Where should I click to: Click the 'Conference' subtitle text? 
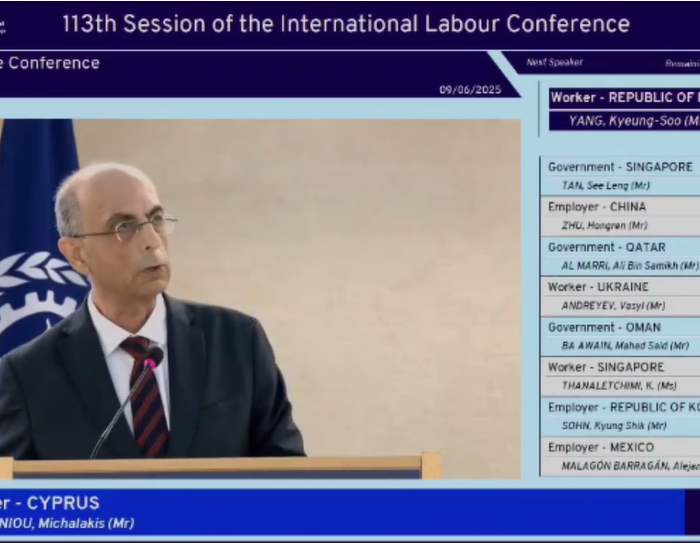[54, 63]
